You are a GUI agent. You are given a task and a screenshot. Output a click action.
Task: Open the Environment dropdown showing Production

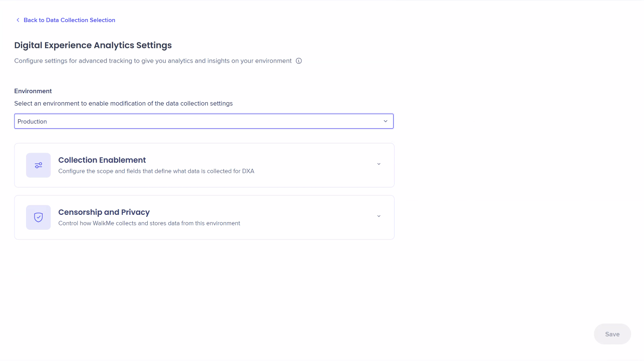pos(203,121)
